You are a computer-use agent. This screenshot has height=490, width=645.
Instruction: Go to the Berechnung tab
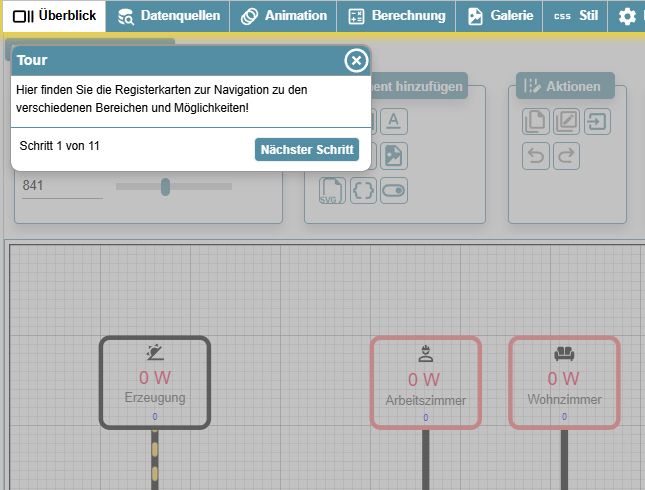click(x=396, y=16)
